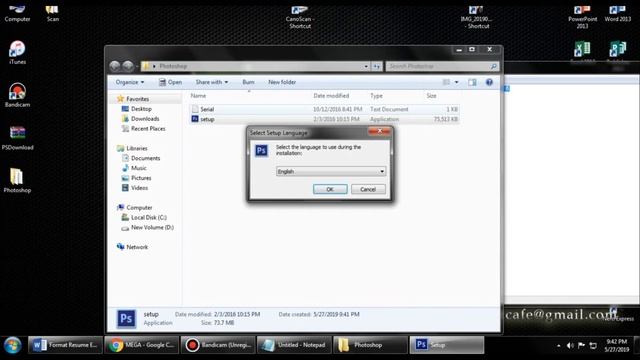
Task: Click the Photoshop address bar path
Action: [x=173, y=66]
